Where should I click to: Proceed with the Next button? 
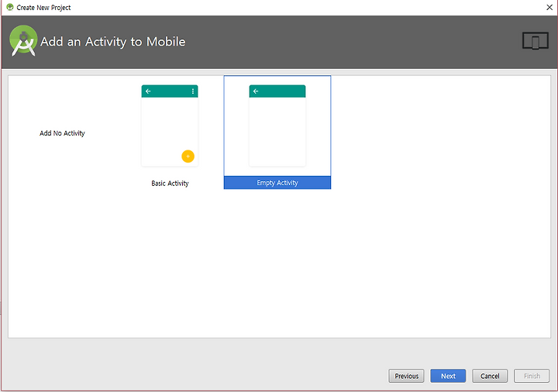[448, 376]
